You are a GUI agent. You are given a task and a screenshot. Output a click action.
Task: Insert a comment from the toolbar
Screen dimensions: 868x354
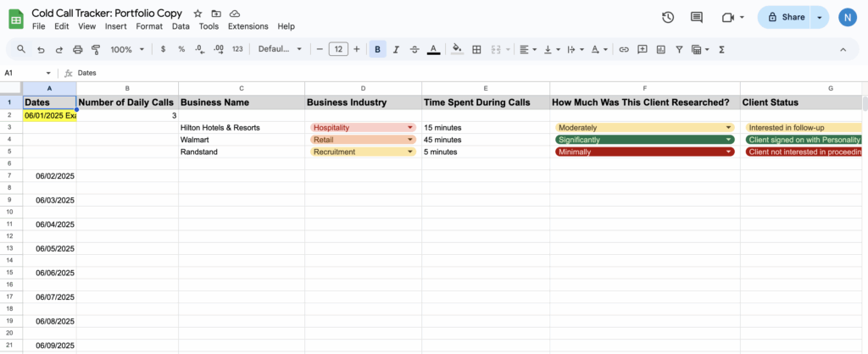coord(643,49)
